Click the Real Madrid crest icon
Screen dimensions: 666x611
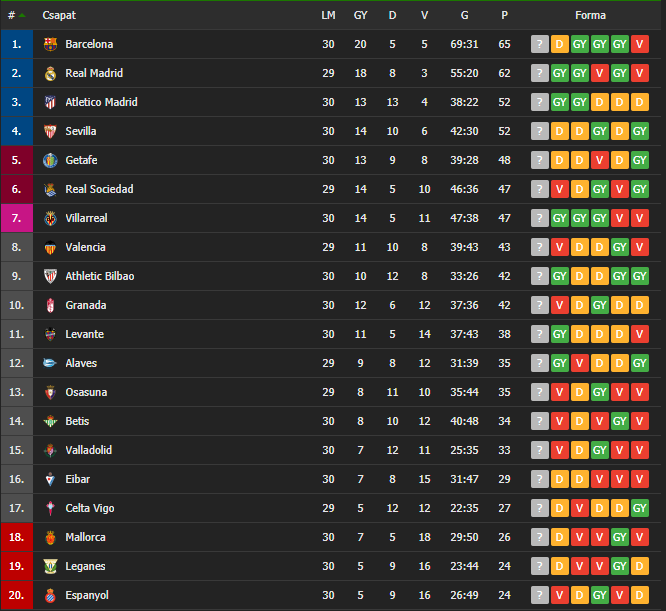pos(50,73)
